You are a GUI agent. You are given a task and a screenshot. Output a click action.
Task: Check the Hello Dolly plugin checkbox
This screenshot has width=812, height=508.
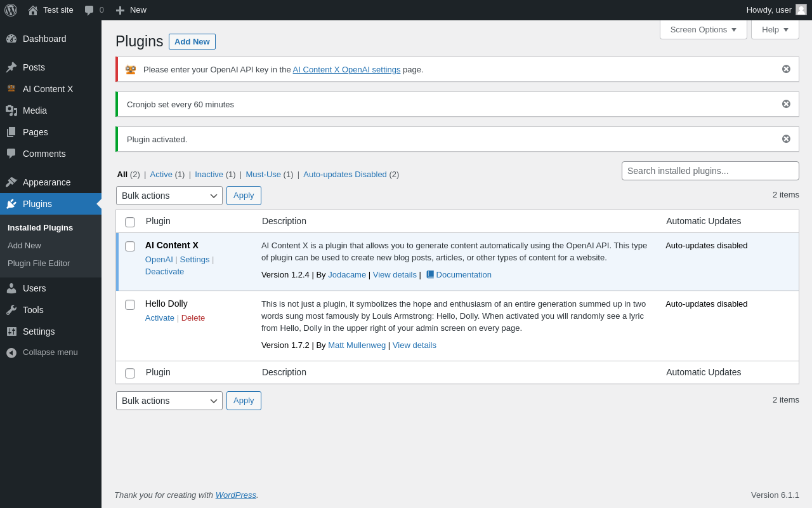point(130,305)
